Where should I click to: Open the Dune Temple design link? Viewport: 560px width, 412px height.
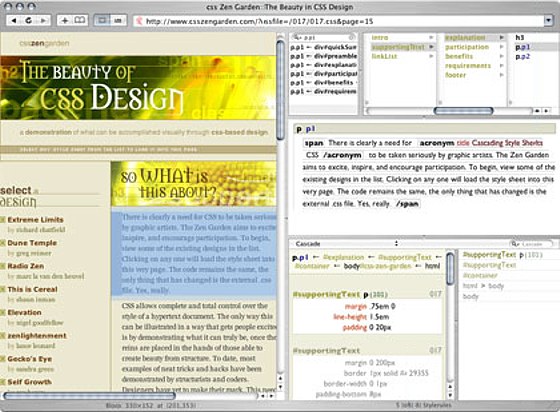click(x=32, y=243)
